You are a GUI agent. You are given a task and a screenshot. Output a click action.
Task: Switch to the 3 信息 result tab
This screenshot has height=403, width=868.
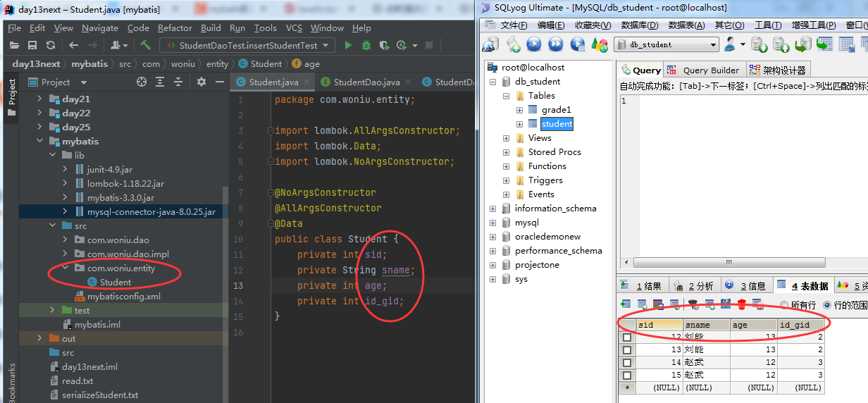click(x=745, y=285)
